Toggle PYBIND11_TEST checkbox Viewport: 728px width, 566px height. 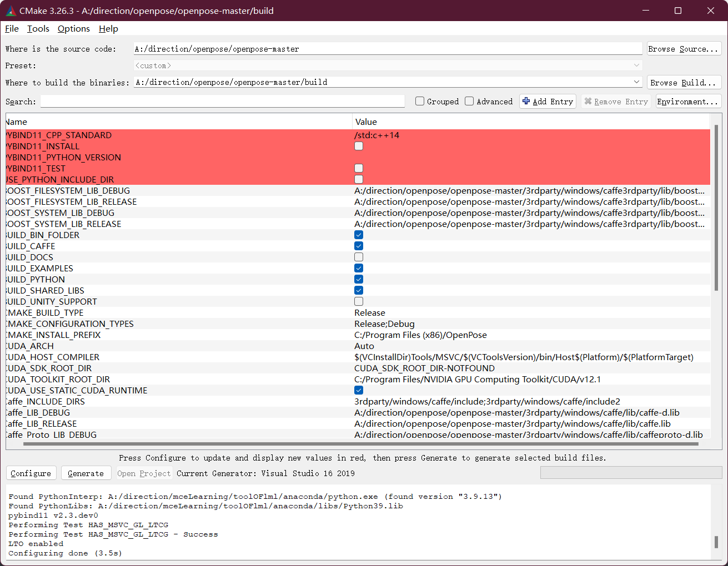click(359, 168)
